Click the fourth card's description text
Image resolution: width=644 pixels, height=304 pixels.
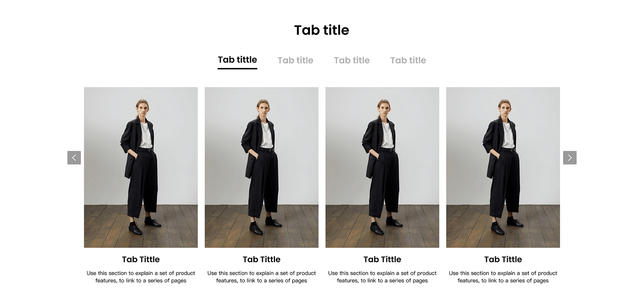(503, 277)
